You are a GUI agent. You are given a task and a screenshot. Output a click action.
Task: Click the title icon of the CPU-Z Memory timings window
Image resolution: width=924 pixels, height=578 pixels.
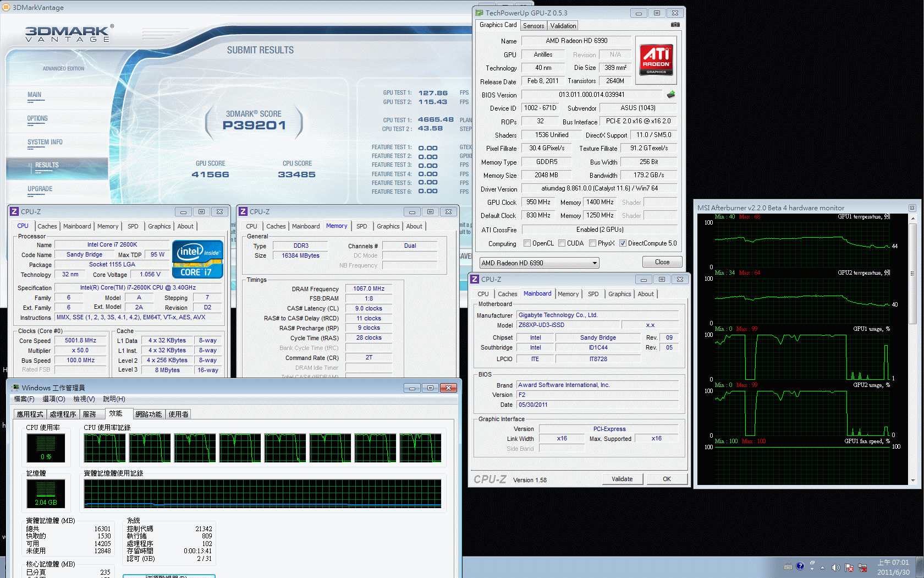point(243,211)
